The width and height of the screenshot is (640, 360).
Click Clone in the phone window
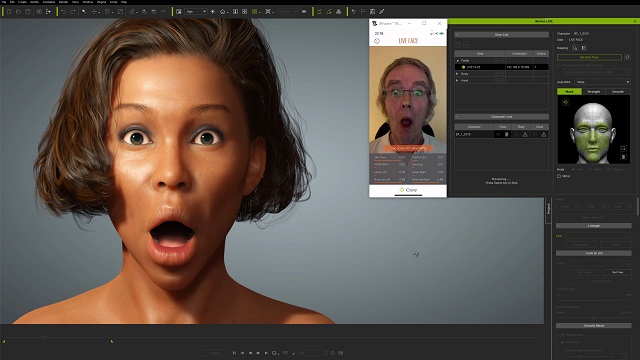click(408, 190)
